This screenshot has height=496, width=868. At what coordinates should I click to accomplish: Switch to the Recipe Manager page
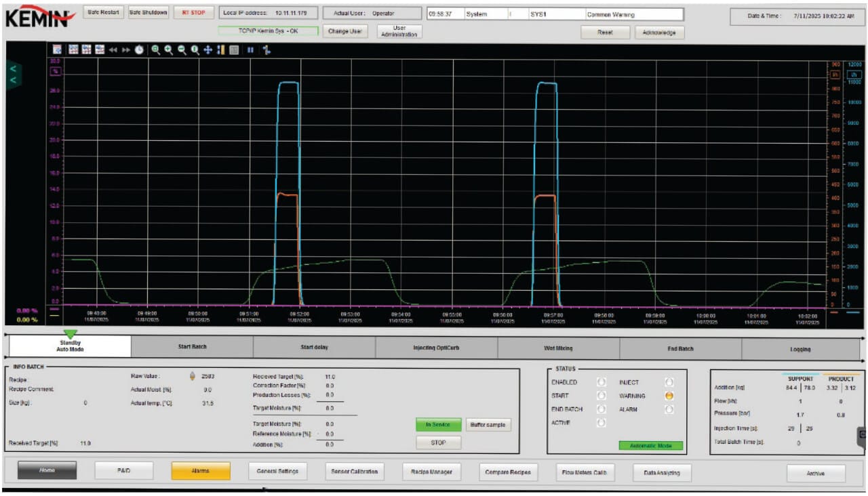[433, 472]
